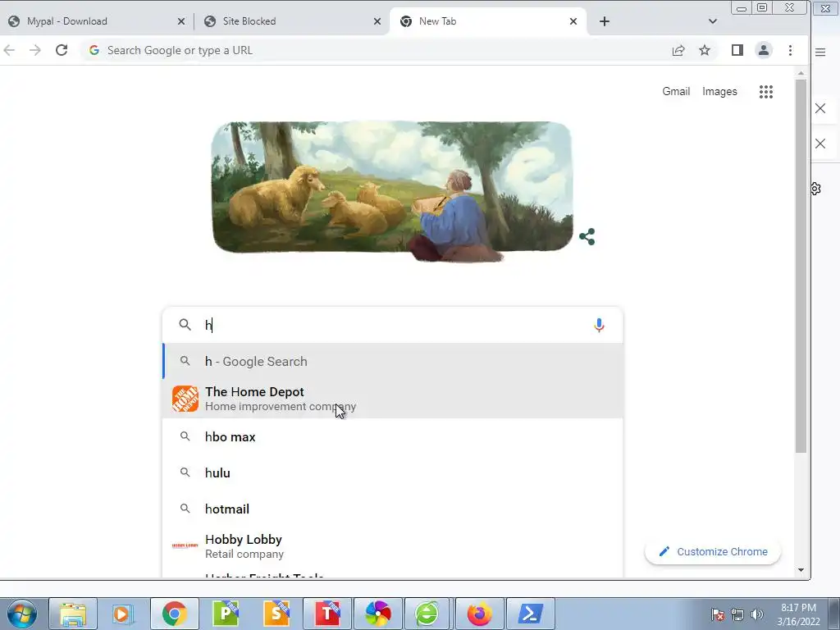Open Gmail link

[x=676, y=92]
